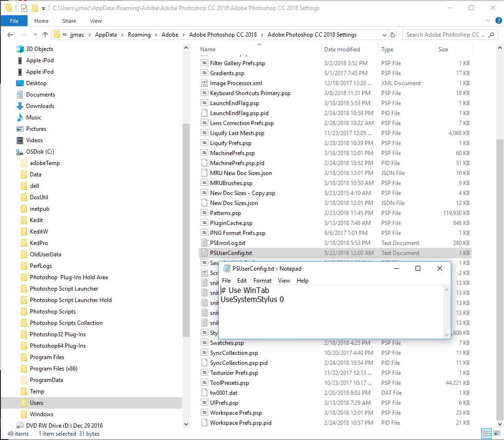Select OSDisk (C:) in navigation pane

pos(40,151)
